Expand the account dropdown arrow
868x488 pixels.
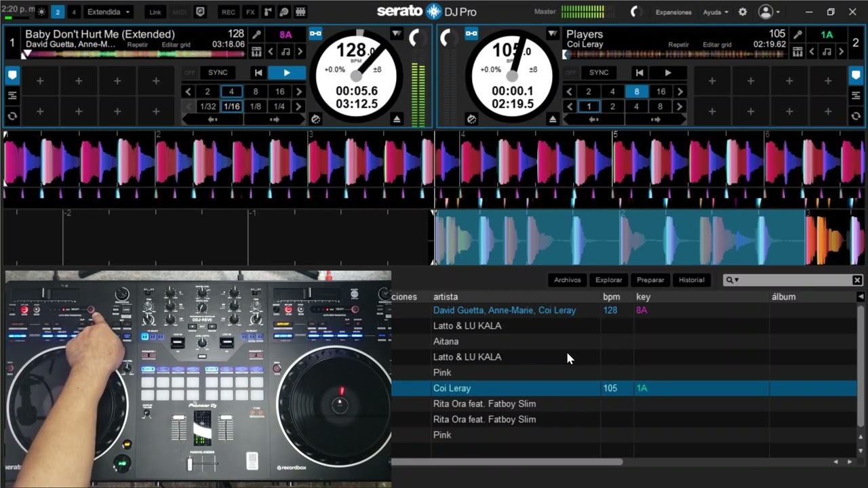[778, 12]
